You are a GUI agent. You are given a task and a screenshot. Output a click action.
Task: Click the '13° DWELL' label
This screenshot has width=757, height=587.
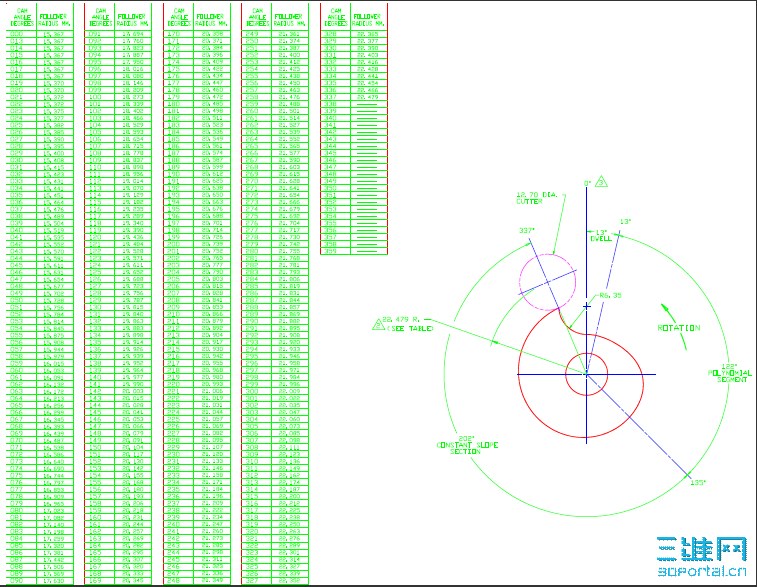pos(601,236)
